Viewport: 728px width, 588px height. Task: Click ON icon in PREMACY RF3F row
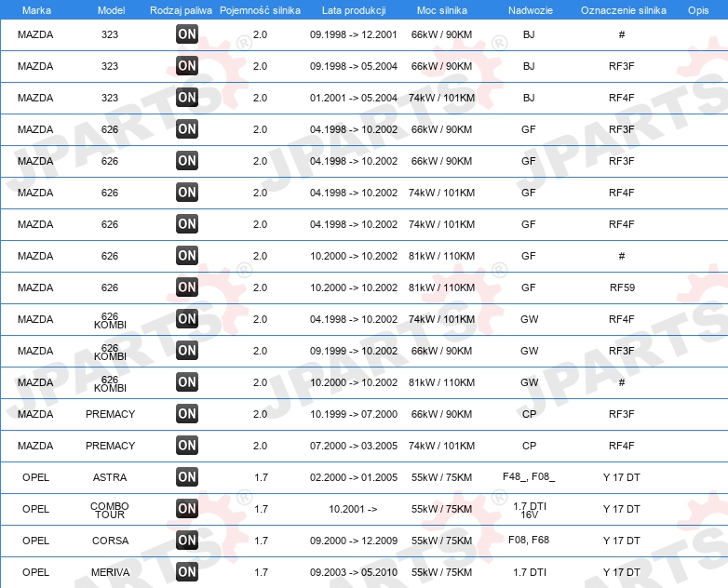(x=187, y=414)
